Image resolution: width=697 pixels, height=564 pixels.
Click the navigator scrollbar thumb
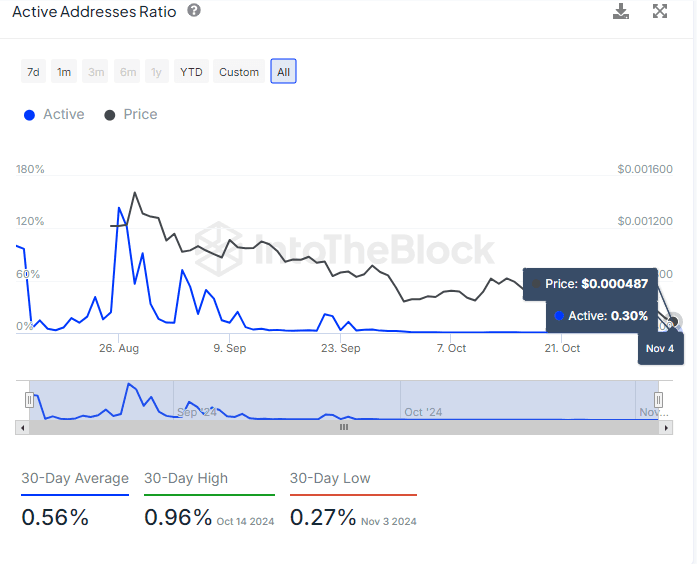click(x=344, y=427)
